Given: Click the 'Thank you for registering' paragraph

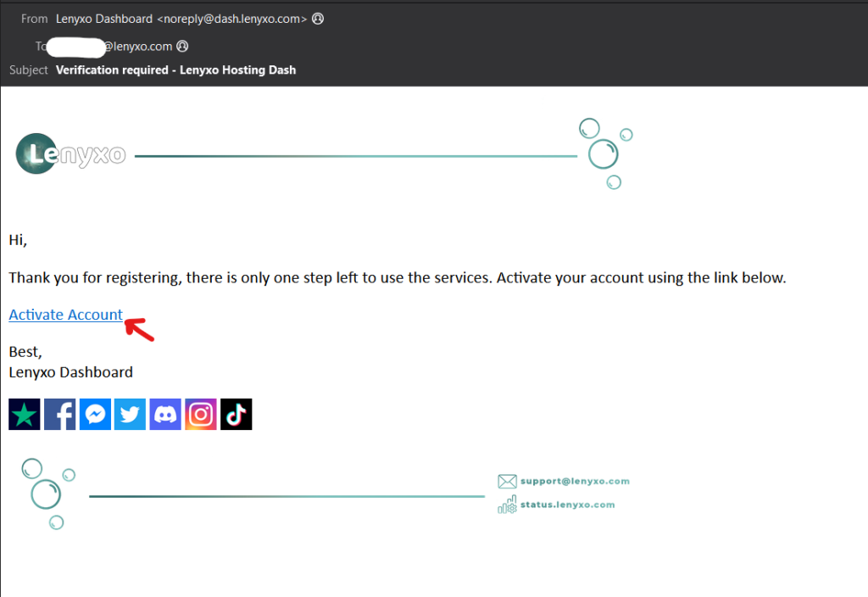Looking at the screenshot, I should pos(398,277).
